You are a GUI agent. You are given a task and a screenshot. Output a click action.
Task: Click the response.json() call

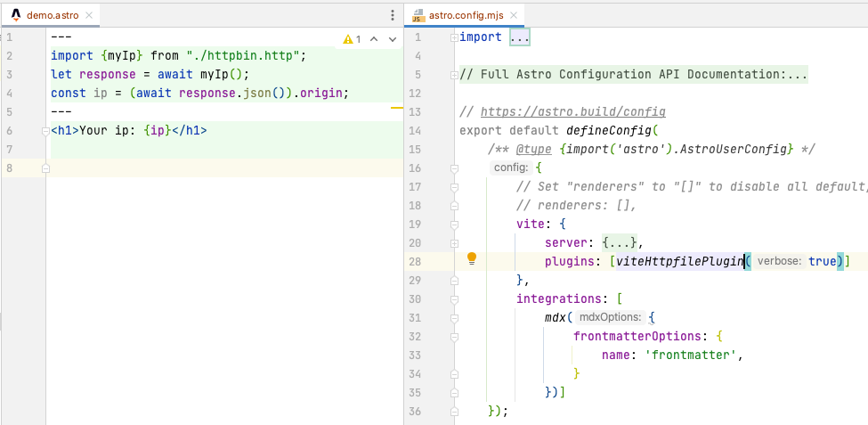pos(232,93)
